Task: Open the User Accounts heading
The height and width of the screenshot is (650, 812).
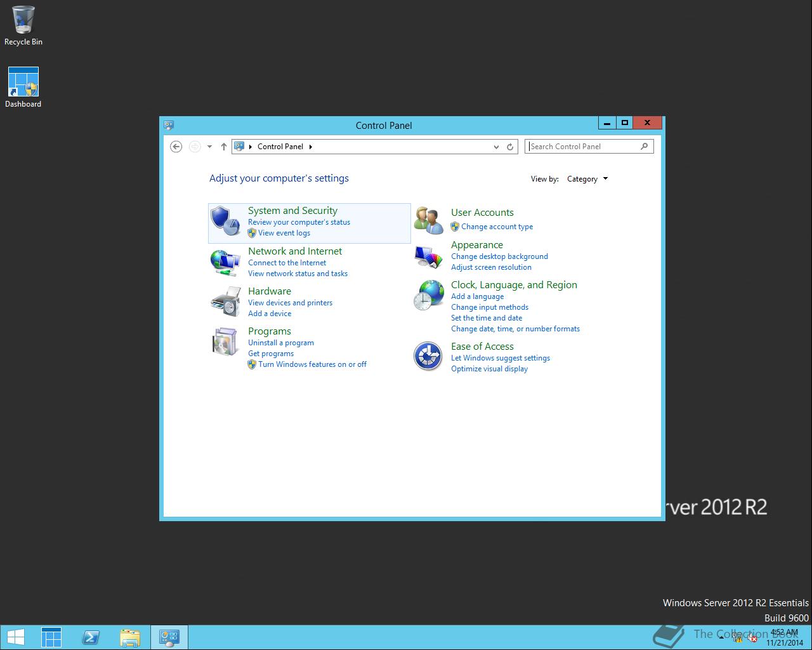Action: point(482,213)
